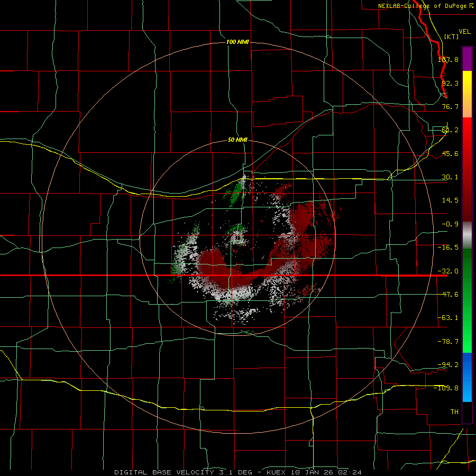This screenshot has height=476, width=476.
Task: Click the -109.8 velocity scale value
Action: (446, 388)
